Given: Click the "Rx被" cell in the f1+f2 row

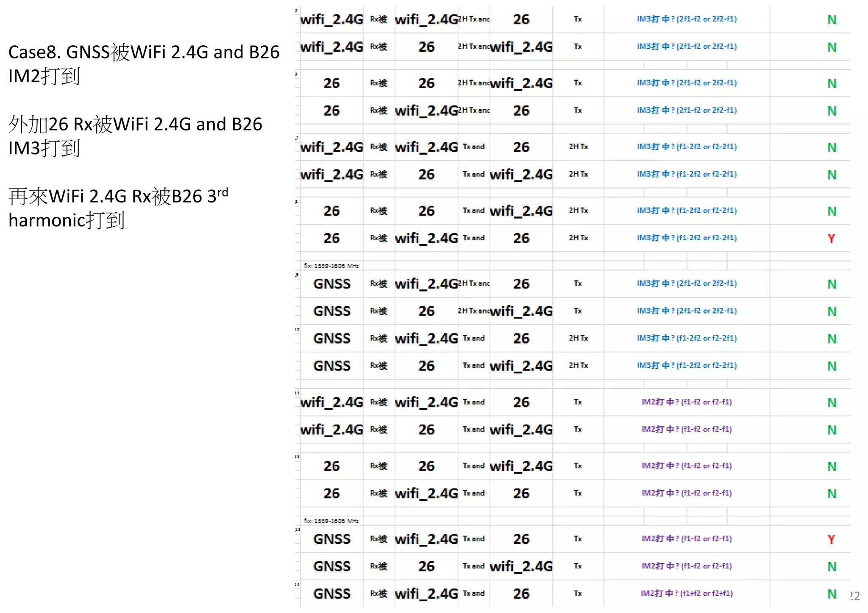Looking at the screenshot, I should pyautogui.click(x=378, y=594).
